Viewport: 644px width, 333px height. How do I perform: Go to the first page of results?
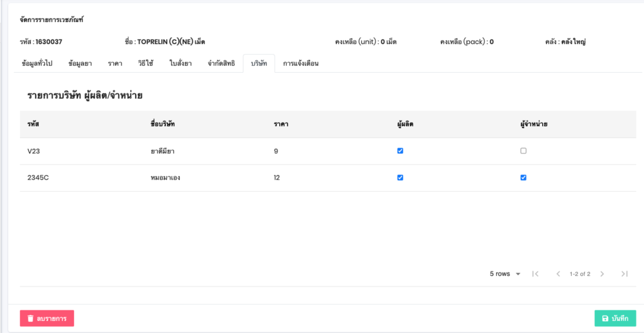[535, 274]
